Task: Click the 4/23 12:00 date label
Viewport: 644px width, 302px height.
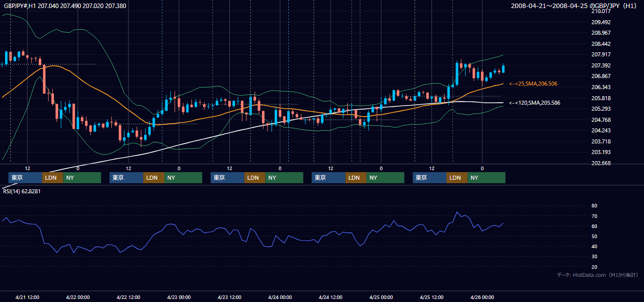Action: click(x=229, y=297)
